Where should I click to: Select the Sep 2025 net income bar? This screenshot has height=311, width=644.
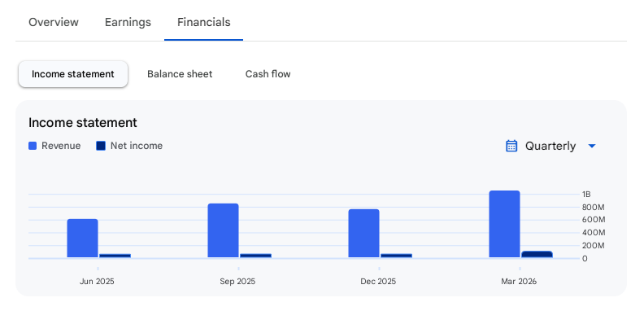pyautogui.click(x=255, y=256)
